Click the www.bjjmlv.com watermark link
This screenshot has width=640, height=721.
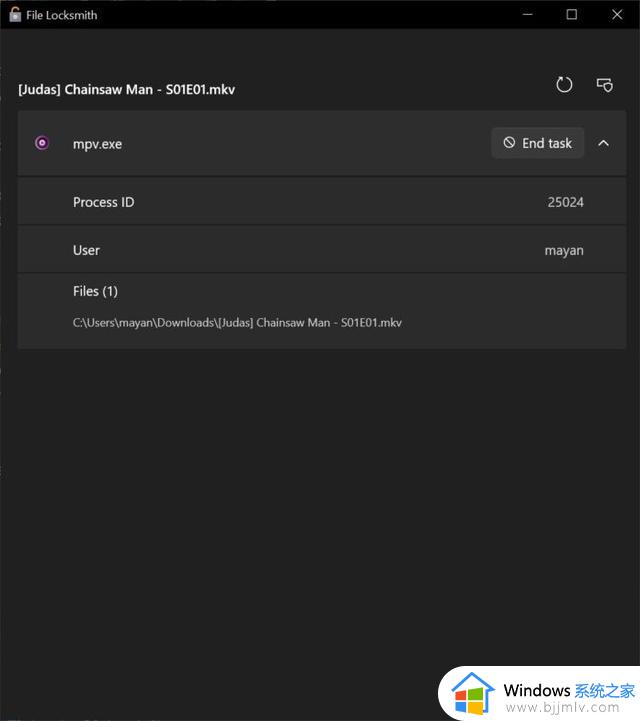coord(562,707)
